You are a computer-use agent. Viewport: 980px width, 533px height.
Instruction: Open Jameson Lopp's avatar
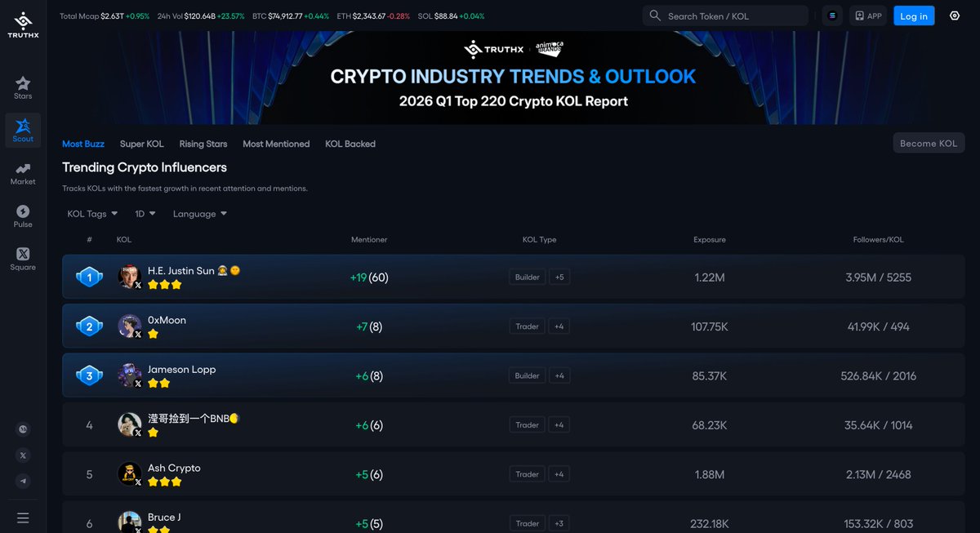129,375
